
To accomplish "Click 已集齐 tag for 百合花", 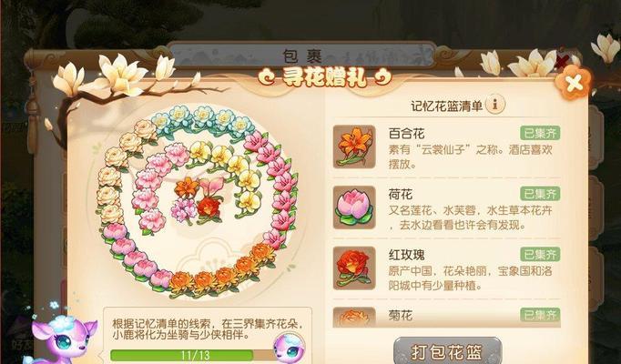I will pos(540,134).
